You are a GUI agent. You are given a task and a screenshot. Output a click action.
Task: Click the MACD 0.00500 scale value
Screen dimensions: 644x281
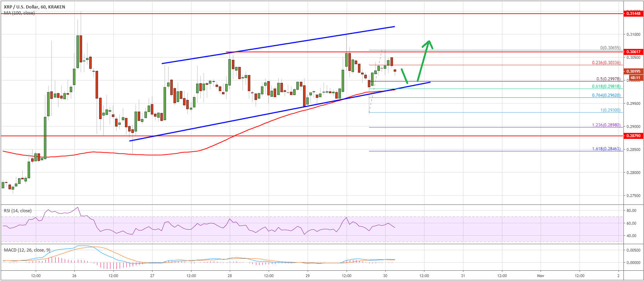click(x=633, y=250)
